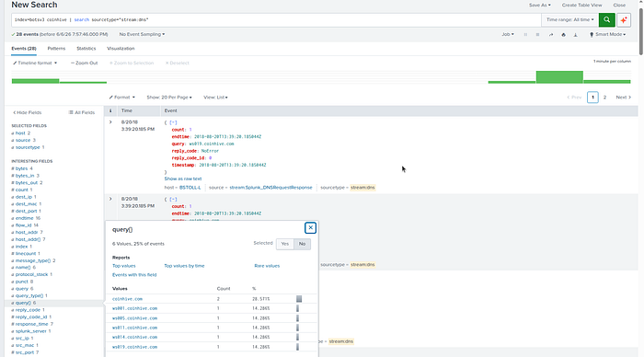Pause the search job
The height and width of the screenshot is (357, 644).
click(x=525, y=35)
